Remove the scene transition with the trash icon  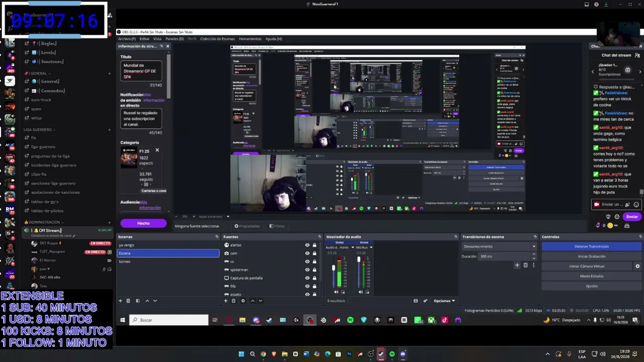pyautogui.click(x=525, y=265)
